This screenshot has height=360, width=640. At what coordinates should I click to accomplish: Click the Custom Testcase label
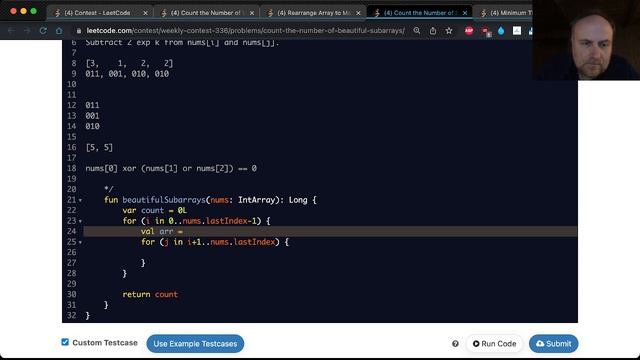(105, 343)
